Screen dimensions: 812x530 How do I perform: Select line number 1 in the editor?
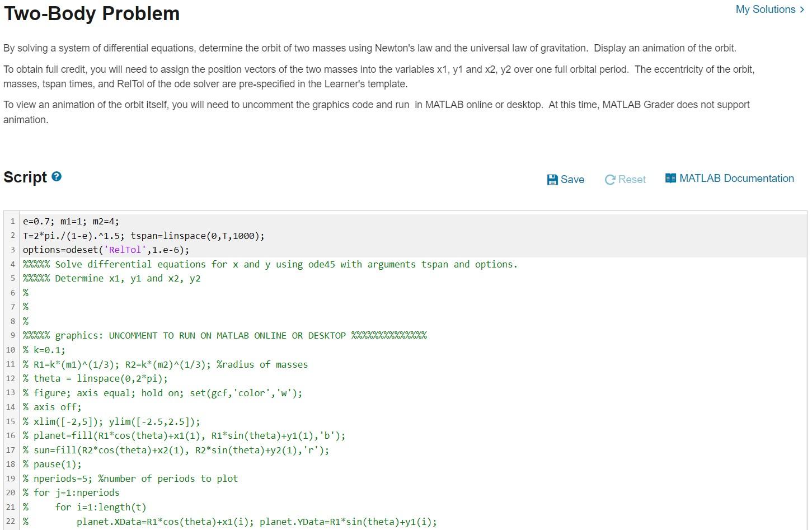(12, 221)
